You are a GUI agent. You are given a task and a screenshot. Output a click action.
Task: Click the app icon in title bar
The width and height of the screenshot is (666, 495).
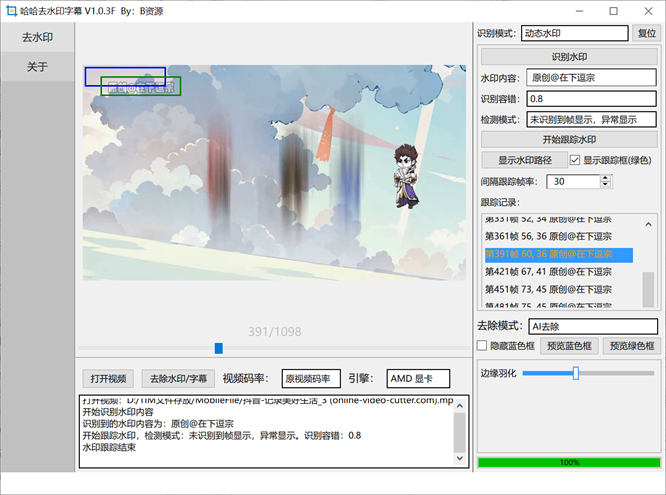10,11
